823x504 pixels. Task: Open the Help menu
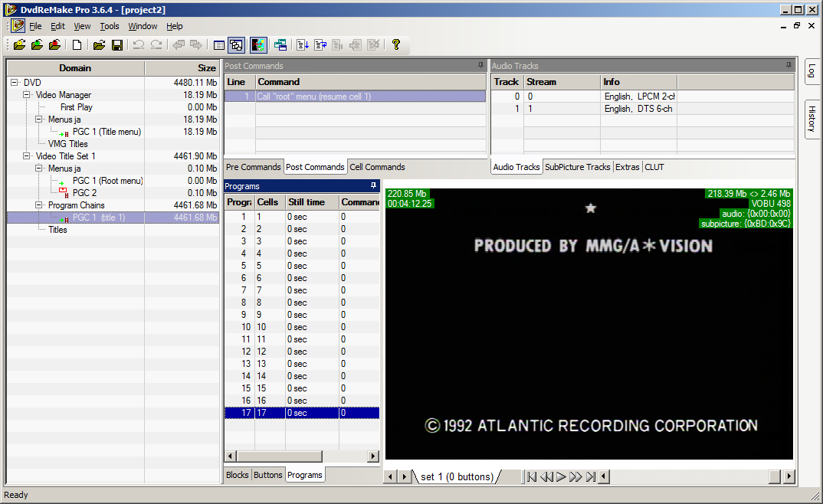(x=175, y=26)
